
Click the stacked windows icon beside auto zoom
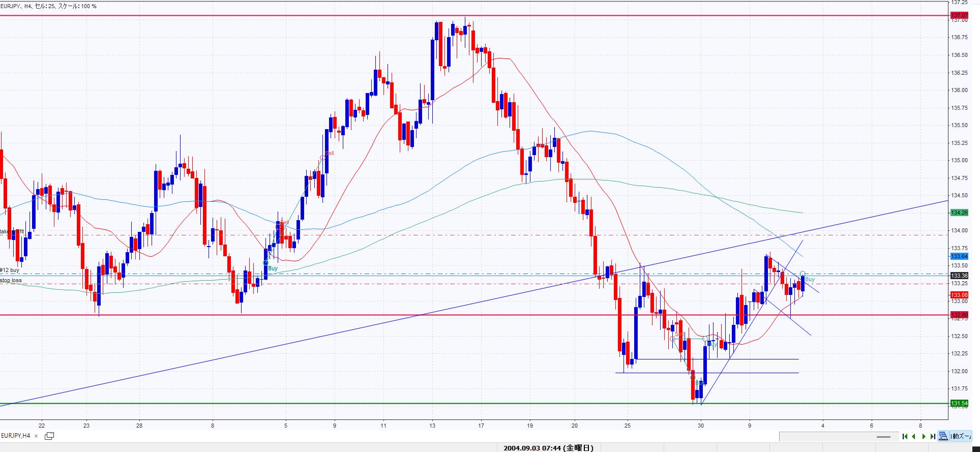tap(943, 436)
